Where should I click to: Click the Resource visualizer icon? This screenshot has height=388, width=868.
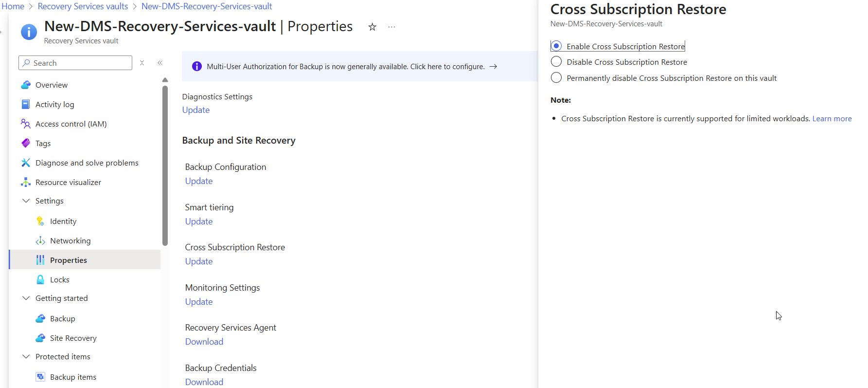(26, 182)
